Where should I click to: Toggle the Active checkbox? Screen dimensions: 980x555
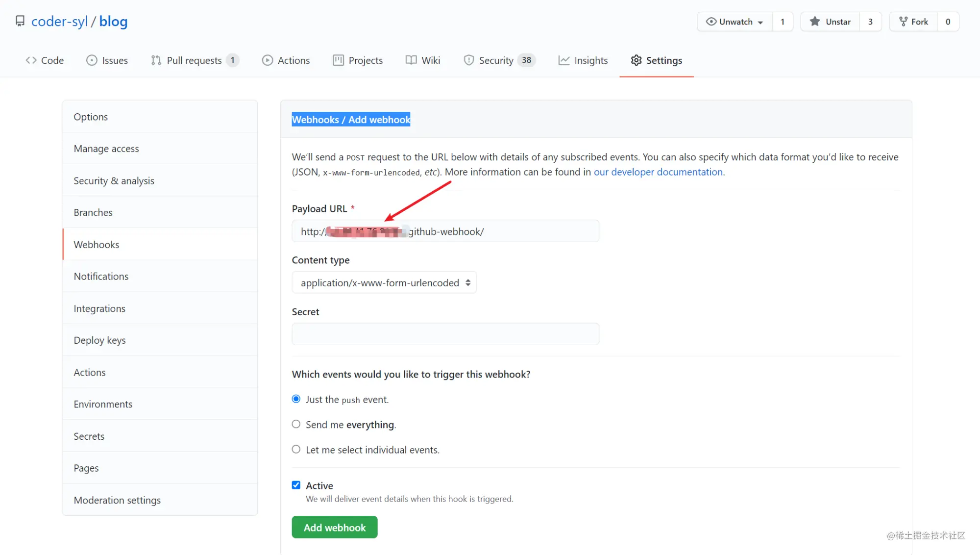click(x=296, y=485)
